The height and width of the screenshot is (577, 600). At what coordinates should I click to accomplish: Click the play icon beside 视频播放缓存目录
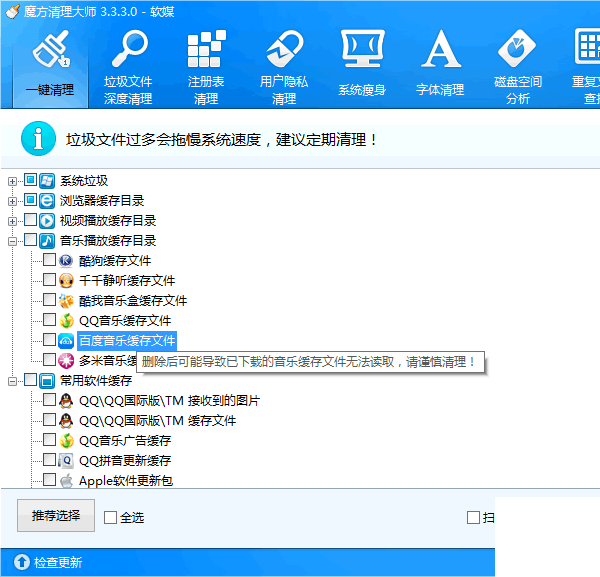(x=47, y=221)
